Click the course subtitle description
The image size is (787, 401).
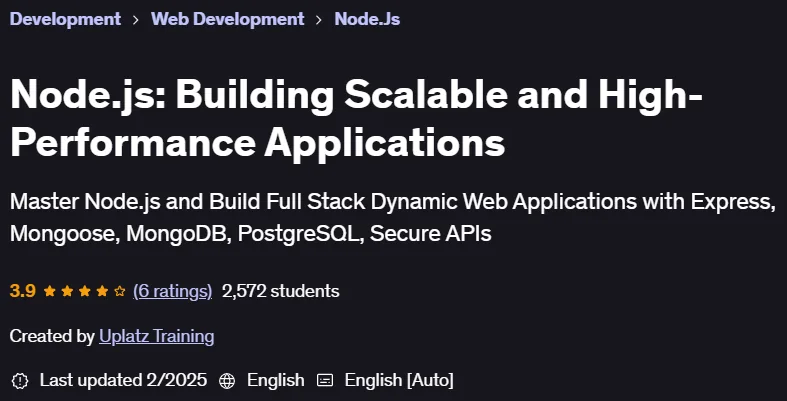click(x=393, y=217)
